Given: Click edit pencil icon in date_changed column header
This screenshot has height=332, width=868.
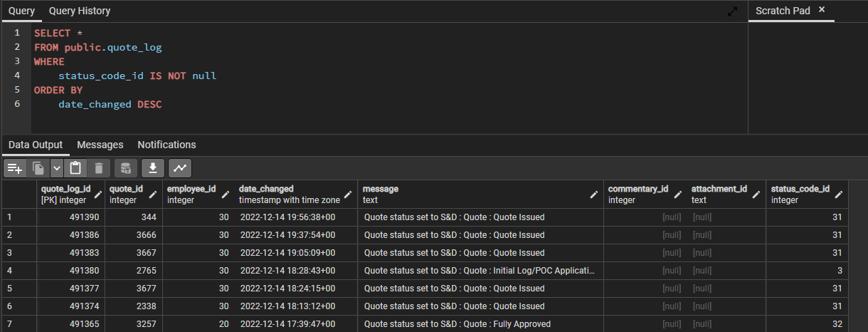Looking at the screenshot, I should coord(349,194).
